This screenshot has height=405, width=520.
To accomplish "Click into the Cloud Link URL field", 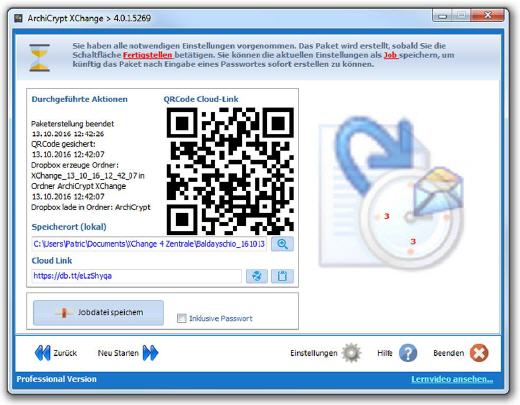I will pyautogui.click(x=136, y=276).
